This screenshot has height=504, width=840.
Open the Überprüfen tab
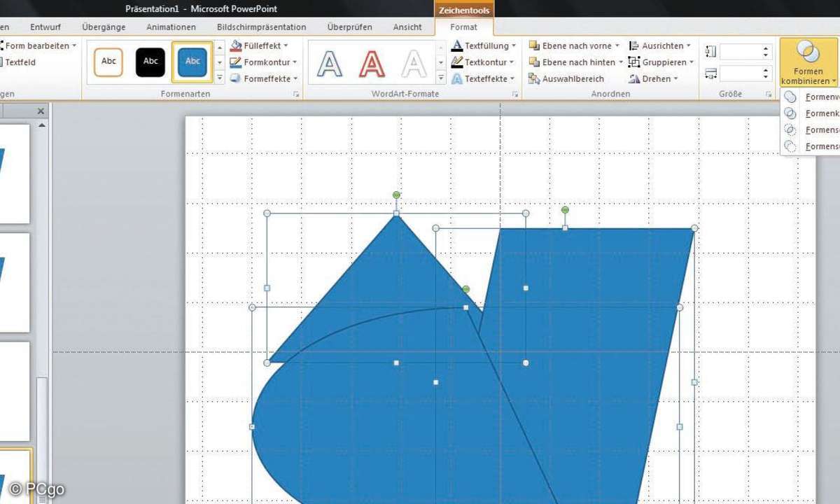click(349, 27)
